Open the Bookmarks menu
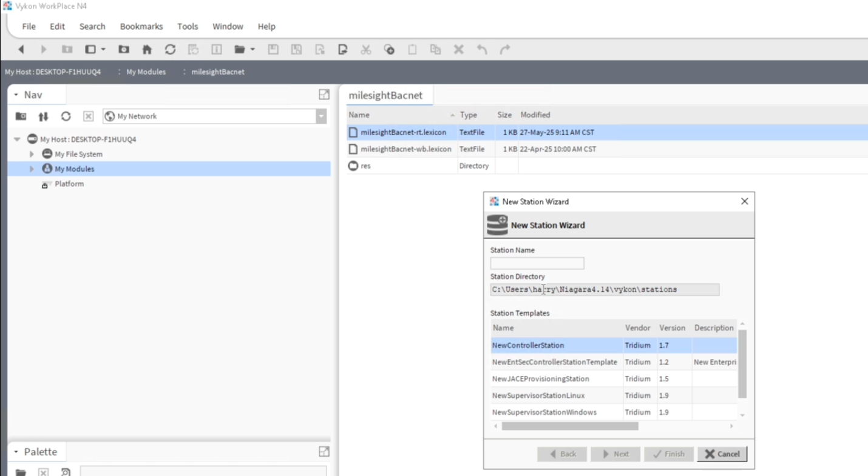 pos(141,27)
